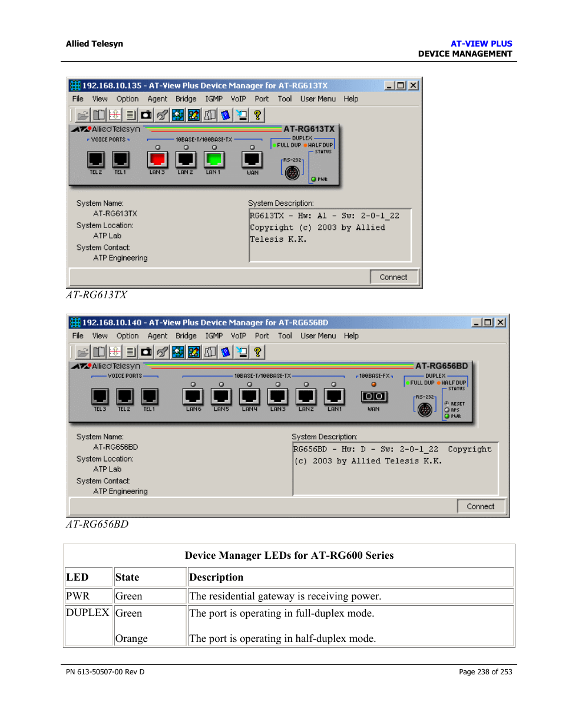Maximize the 192.168.10.135 Device Manager window
The image size is (562, 728).
(x=401, y=85)
